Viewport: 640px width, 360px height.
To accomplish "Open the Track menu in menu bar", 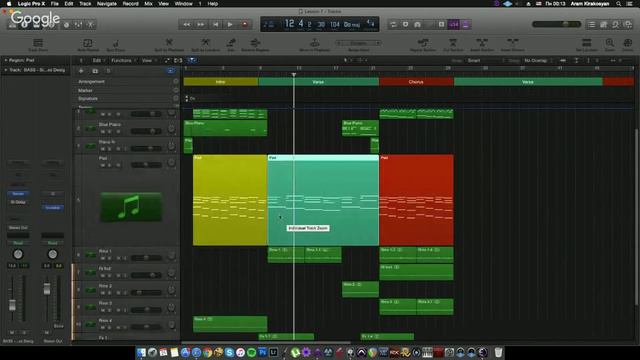I will [x=85, y=4].
